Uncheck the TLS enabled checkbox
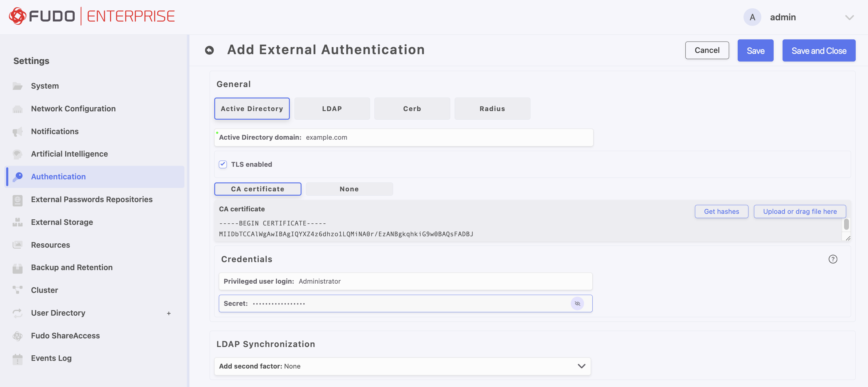This screenshot has height=387, width=868. (x=223, y=164)
